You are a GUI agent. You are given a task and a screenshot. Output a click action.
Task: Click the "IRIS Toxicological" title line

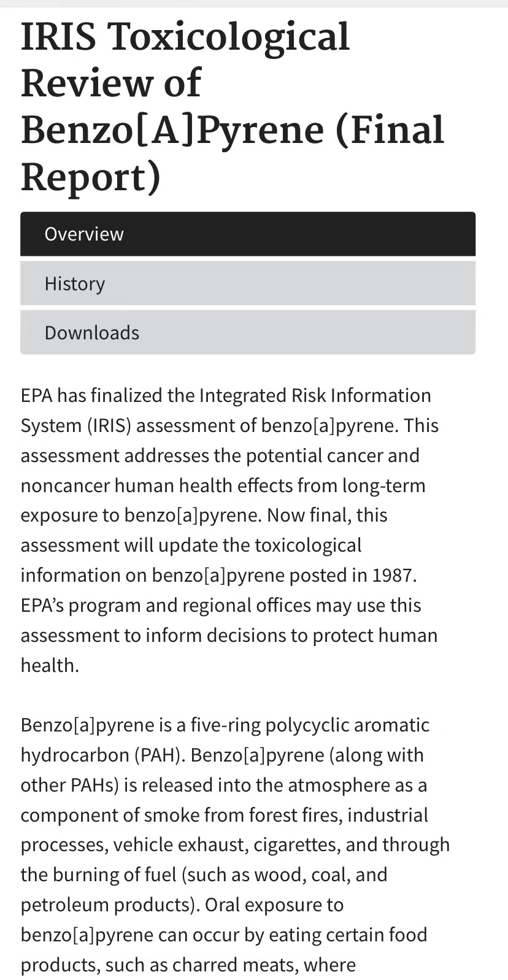point(185,37)
